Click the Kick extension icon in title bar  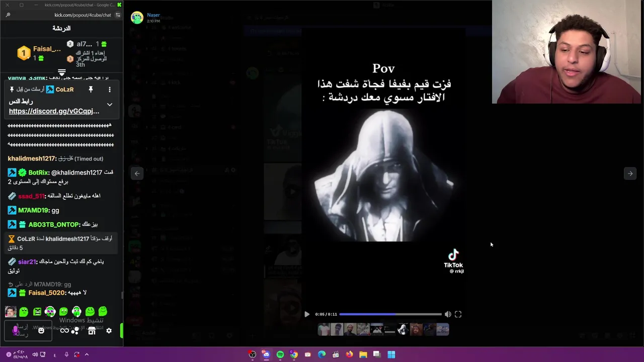pyautogui.click(x=119, y=5)
